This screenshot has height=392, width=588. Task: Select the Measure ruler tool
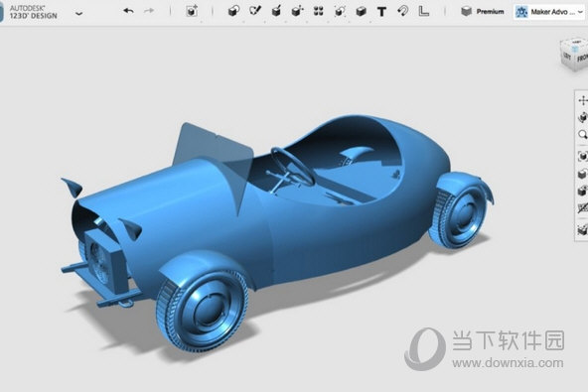[424, 11]
